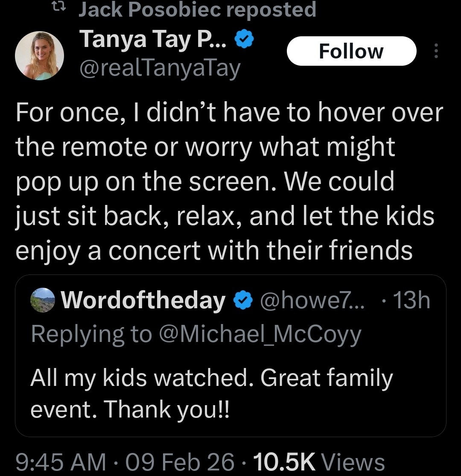Click the verified badge beside Tanya Tay
This screenshot has width=461, height=476.
click(x=245, y=40)
